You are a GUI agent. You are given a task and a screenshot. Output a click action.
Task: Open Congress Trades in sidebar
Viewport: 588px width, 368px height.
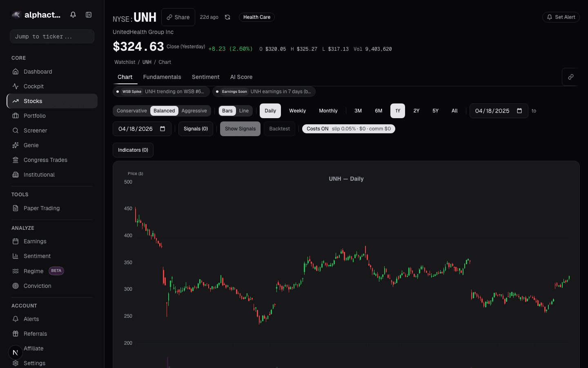tap(45, 160)
